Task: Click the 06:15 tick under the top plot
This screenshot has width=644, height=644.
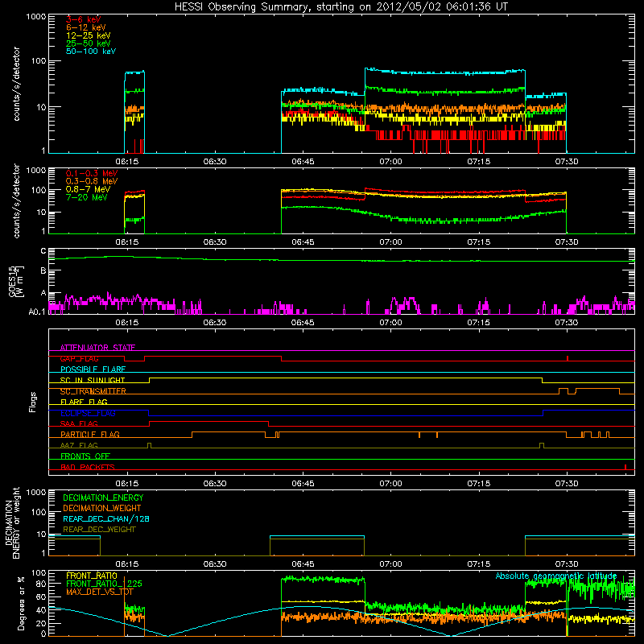Action: (x=127, y=162)
